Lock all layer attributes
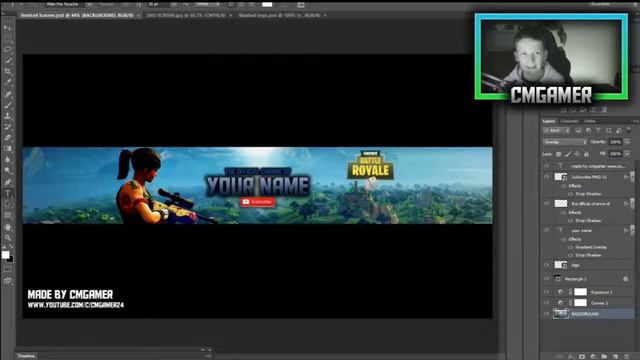Viewport: 640px width, 360px height. point(586,154)
